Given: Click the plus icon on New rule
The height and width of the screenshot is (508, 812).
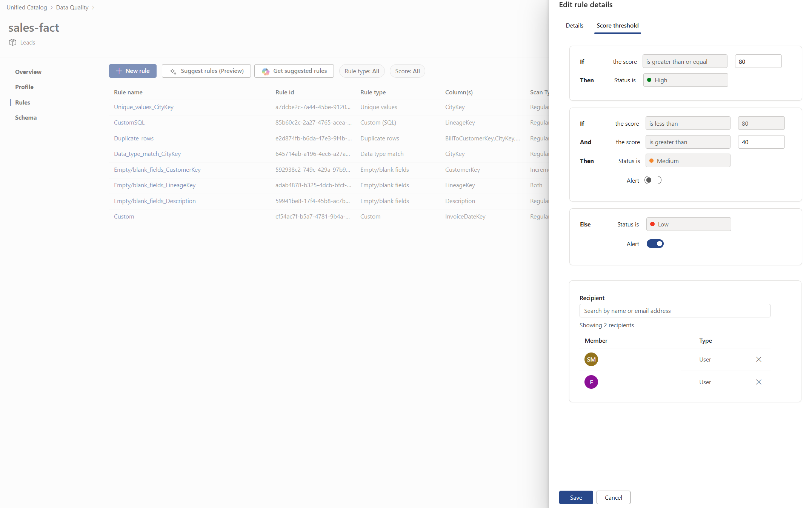Looking at the screenshot, I should pos(119,71).
